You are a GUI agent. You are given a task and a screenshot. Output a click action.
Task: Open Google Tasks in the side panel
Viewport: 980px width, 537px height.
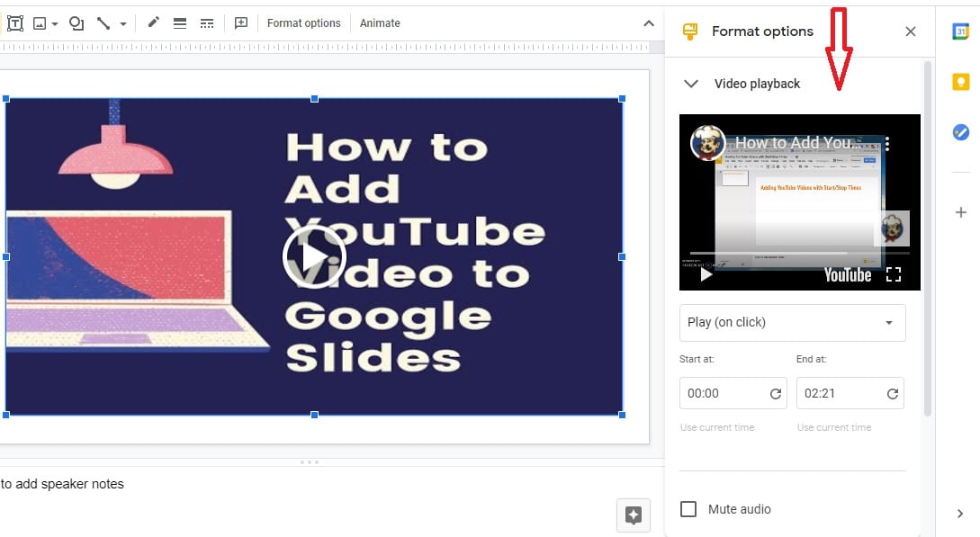pos(960,131)
